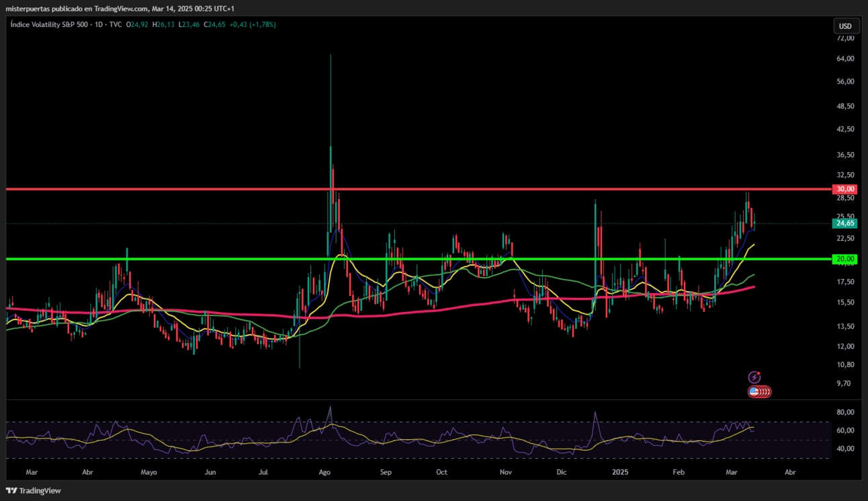Click the RSI 80,00 axis label

844,412
